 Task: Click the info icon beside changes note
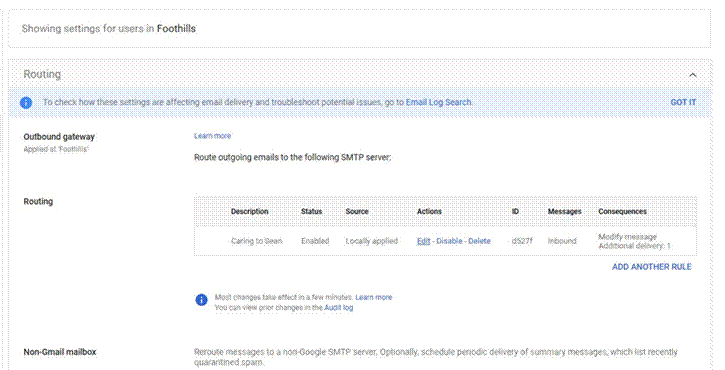(202, 300)
